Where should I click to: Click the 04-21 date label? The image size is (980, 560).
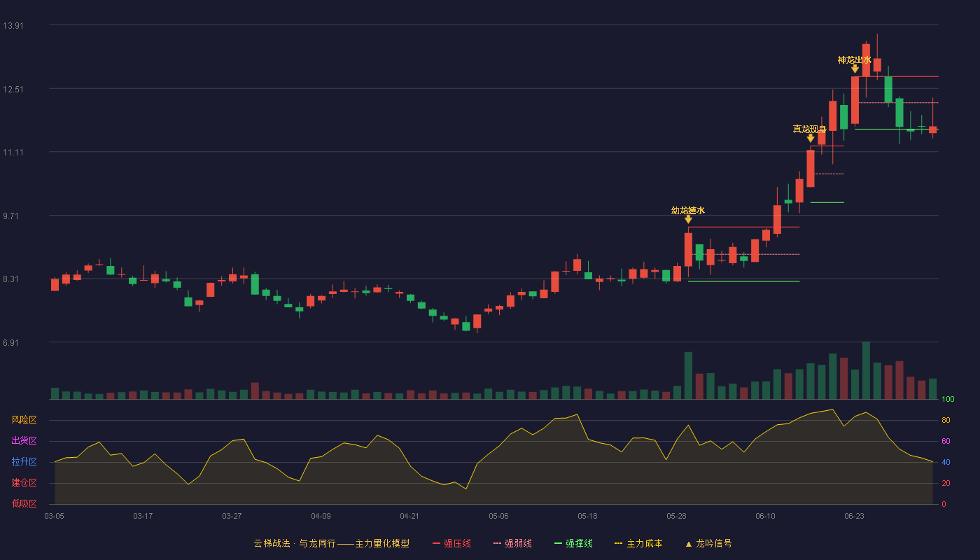pos(409,516)
